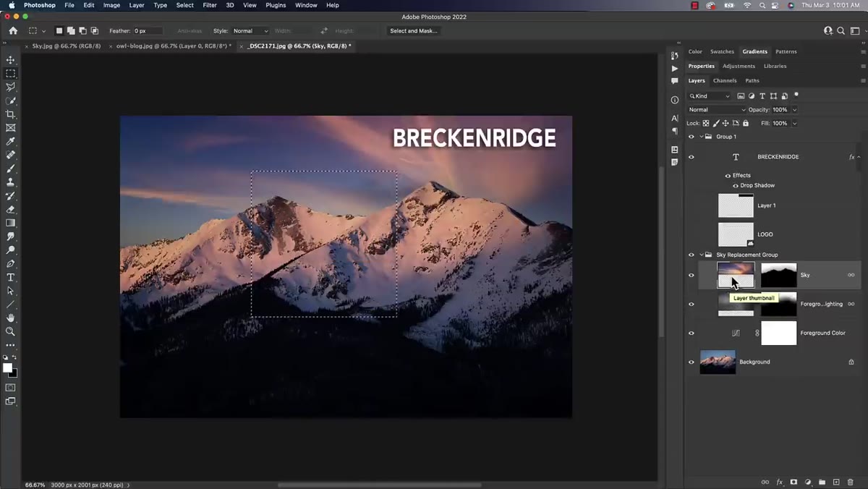Open tool preset picker arrow
The height and width of the screenshot is (489, 868).
click(x=44, y=31)
